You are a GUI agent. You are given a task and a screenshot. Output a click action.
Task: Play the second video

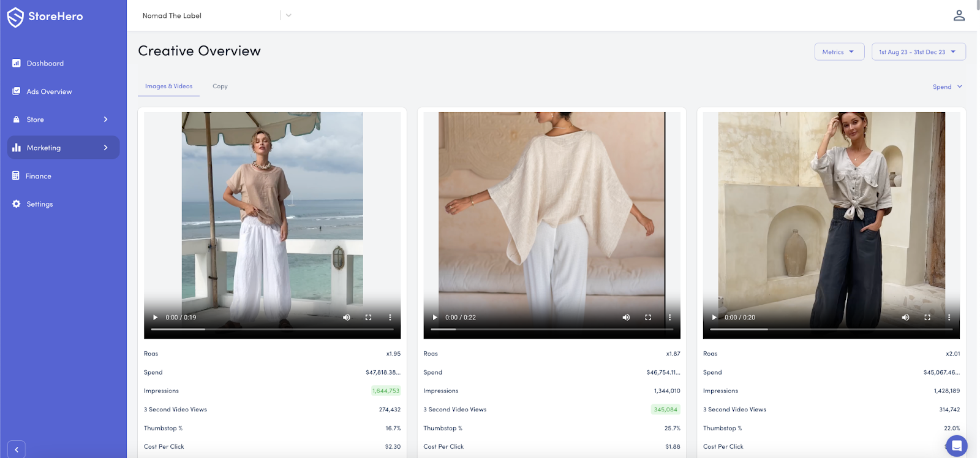435,318
